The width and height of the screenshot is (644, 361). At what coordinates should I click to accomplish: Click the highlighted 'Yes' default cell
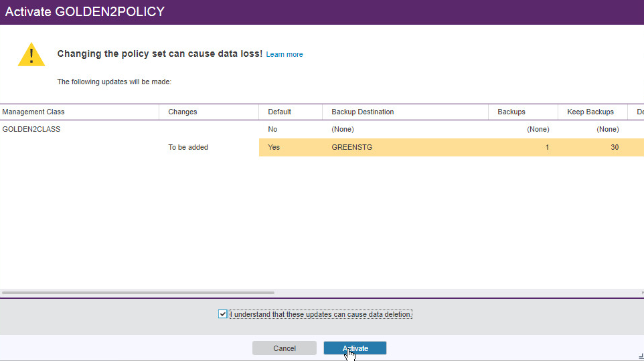click(x=274, y=147)
